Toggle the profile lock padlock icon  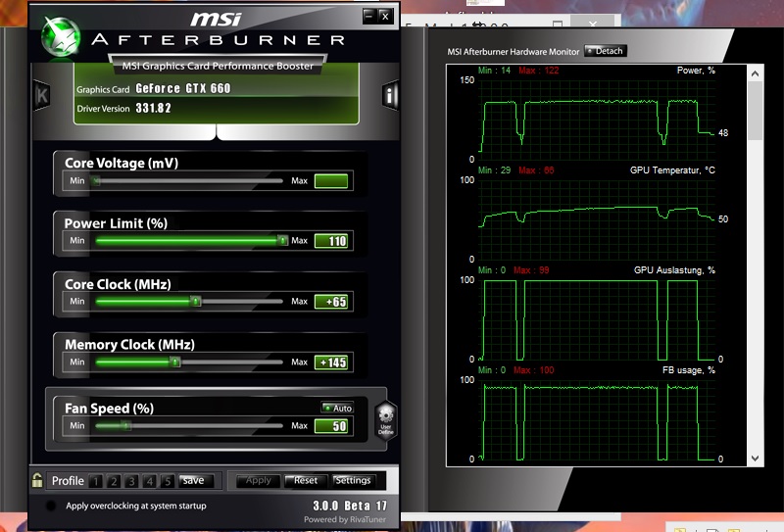click(37, 480)
